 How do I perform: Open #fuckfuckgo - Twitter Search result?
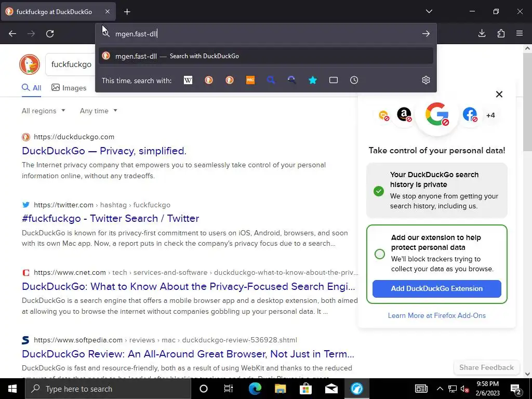tap(110, 218)
